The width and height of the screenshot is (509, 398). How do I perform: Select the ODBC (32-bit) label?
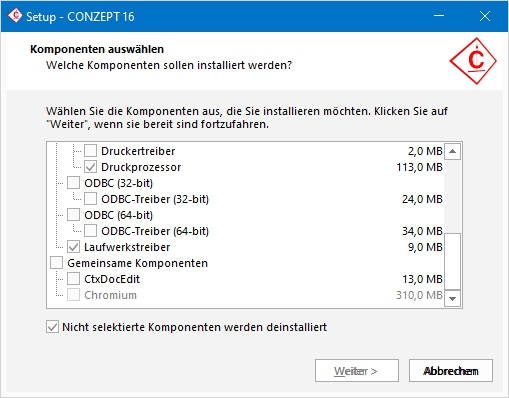tap(118, 183)
